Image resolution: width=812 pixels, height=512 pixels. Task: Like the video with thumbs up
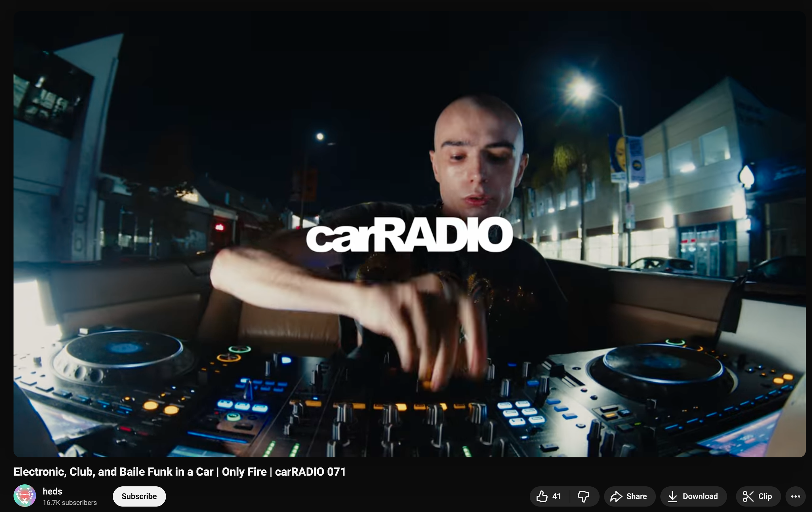(550, 496)
